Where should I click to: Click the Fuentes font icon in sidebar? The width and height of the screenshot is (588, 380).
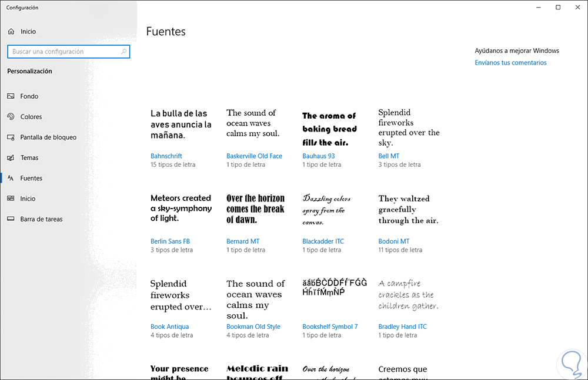[x=11, y=179]
